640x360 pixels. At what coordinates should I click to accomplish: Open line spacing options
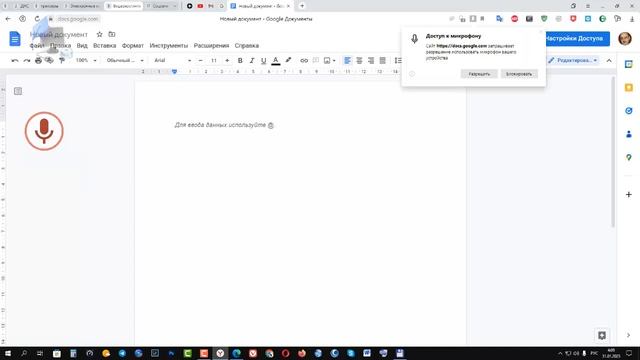point(398,60)
